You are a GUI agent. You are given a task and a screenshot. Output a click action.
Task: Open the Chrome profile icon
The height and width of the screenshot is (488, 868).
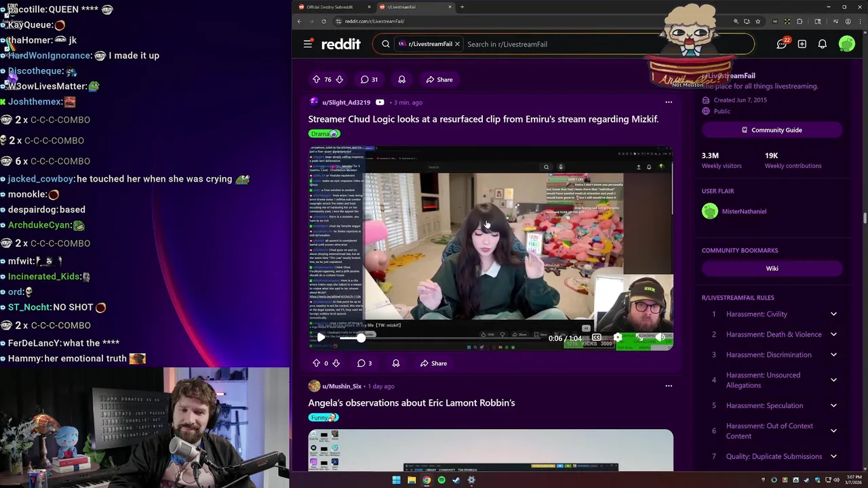click(x=848, y=22)
